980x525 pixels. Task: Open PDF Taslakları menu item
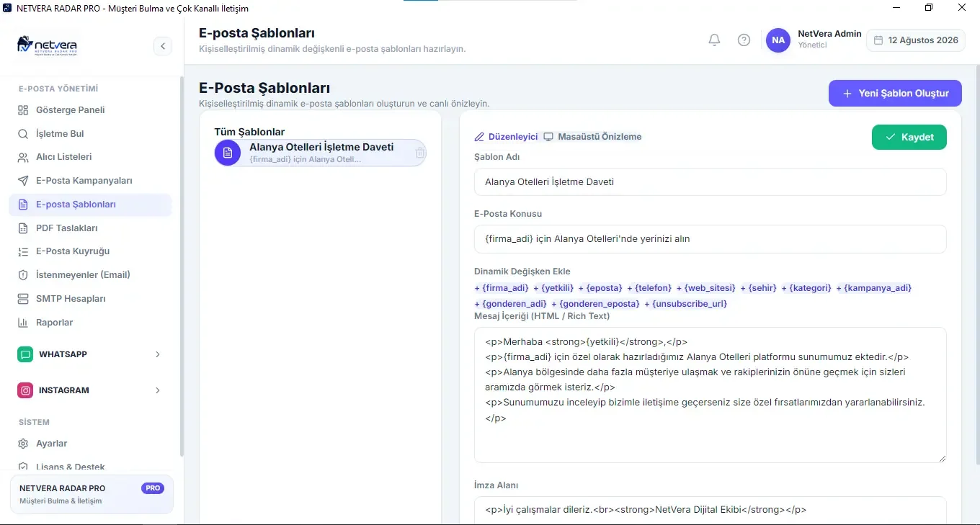click(91, 228)
